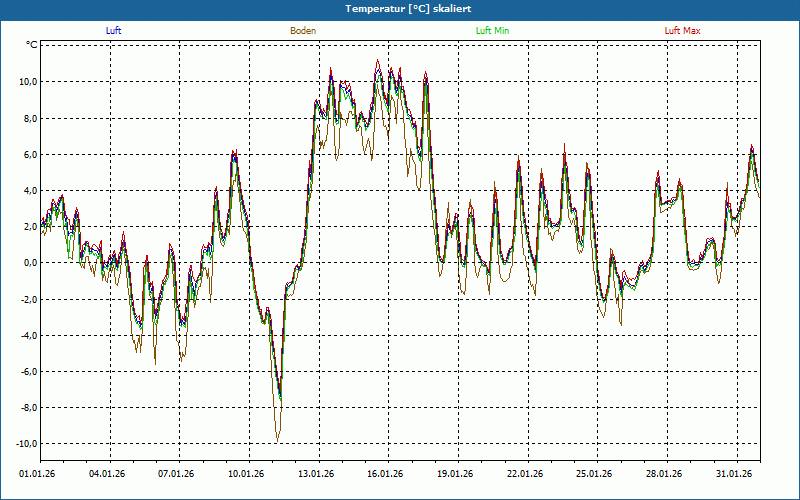Image resolution: width=800 pixels, height=500 pixels.
Task: Select the 22.01.26 date label
Action: [x=524, y=475]
